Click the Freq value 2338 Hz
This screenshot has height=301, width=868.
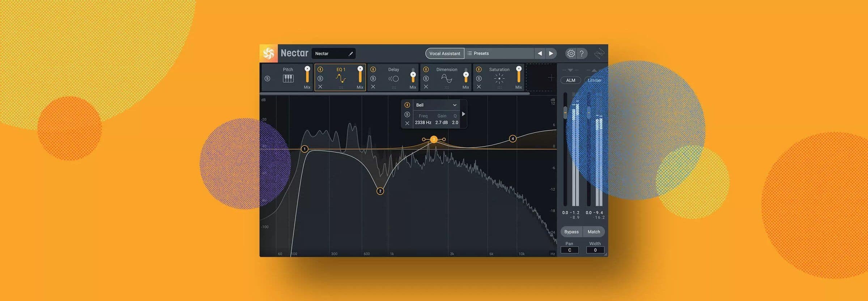point(423,123)
